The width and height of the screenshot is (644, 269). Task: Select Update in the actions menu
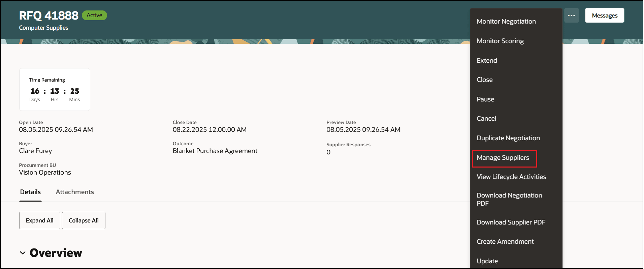coord(487,261)
